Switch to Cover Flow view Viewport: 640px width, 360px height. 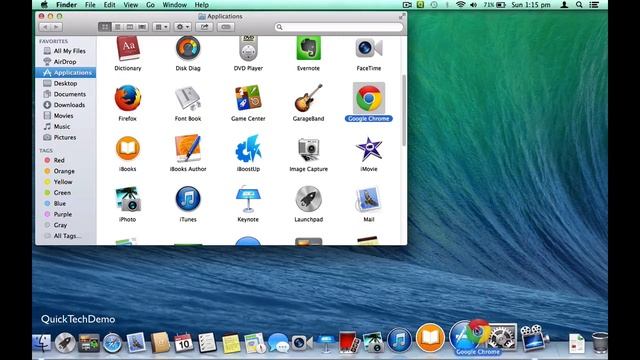(142, 27)
